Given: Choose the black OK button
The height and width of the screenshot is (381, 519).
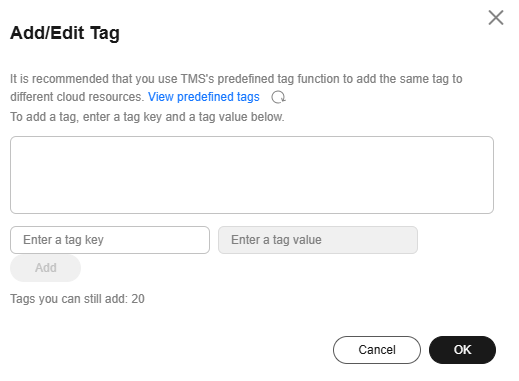Looking at the screenshot, I should click(x=462, y=350).
